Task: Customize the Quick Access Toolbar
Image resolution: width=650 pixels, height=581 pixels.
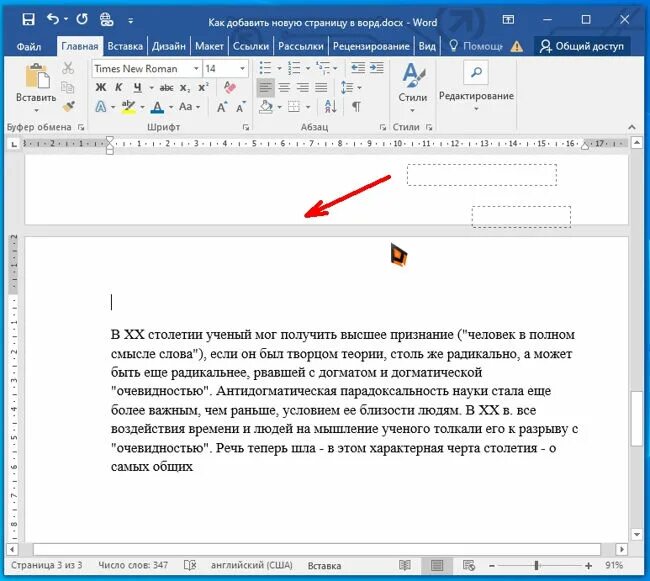Action: point(131,20)
